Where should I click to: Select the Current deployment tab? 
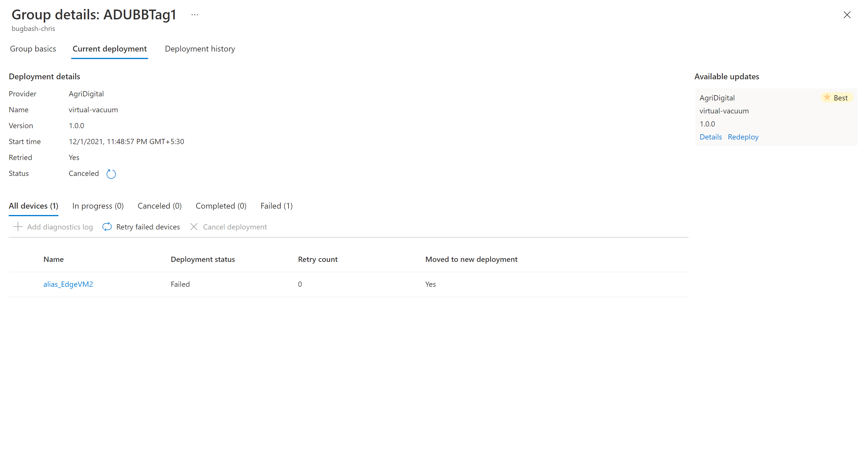click(x=109, y=49)
